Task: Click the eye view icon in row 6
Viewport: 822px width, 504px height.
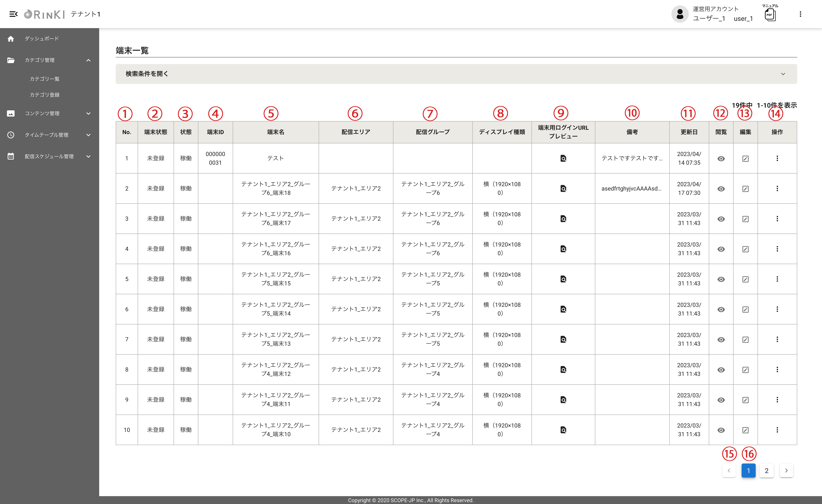Action: click(721, 310)
